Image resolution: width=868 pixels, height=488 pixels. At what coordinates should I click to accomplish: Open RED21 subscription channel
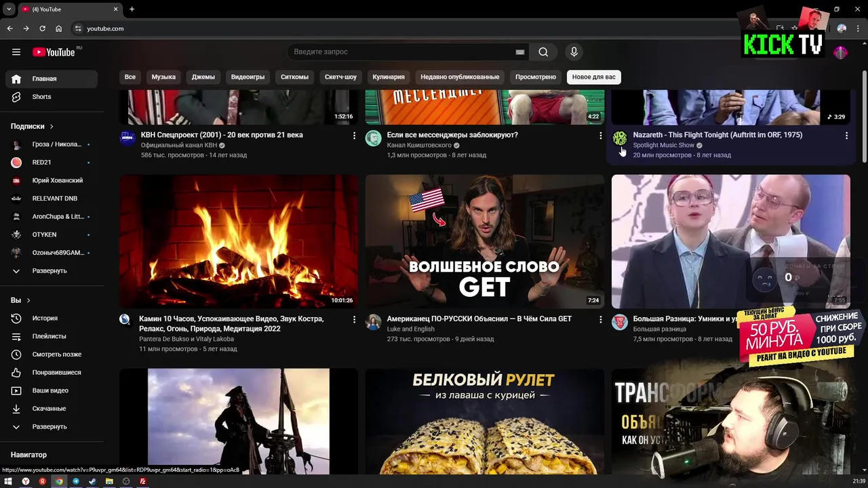52,163
